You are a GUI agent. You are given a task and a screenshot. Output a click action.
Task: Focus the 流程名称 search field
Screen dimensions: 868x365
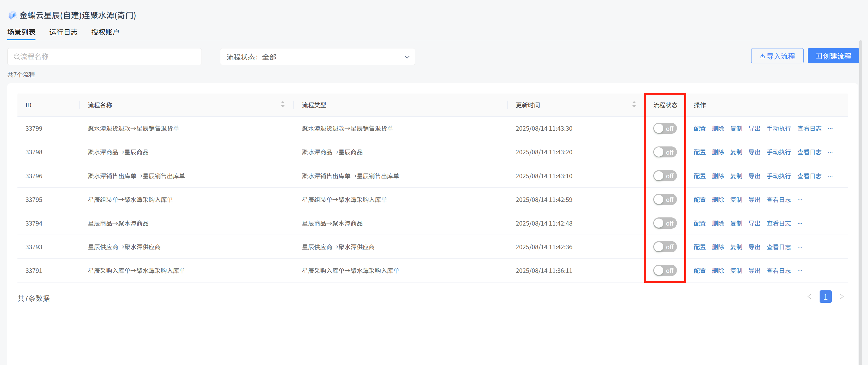(x=104, y=57)
